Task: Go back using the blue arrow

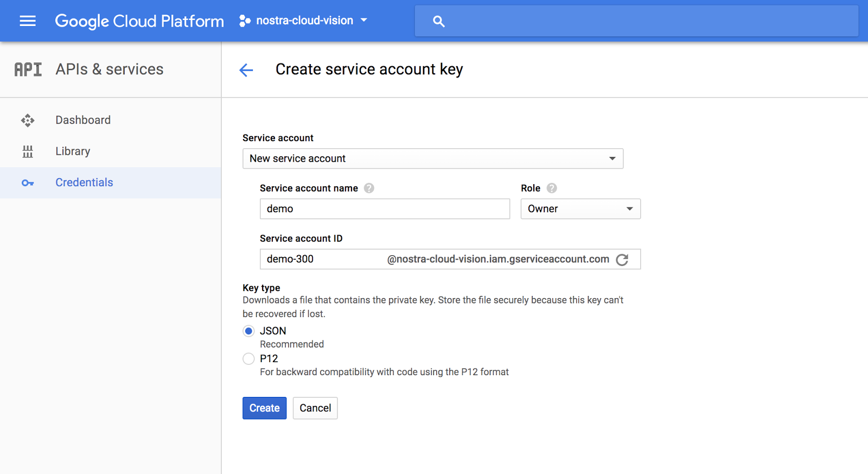Action: [x=246, y=70]
